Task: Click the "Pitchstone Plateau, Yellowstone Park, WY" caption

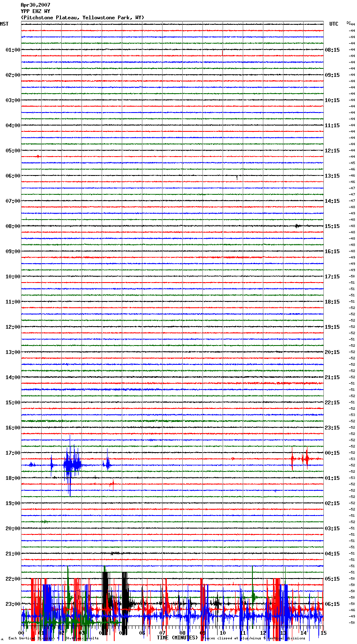Action: pyautogui.click(x=82, y=18)
